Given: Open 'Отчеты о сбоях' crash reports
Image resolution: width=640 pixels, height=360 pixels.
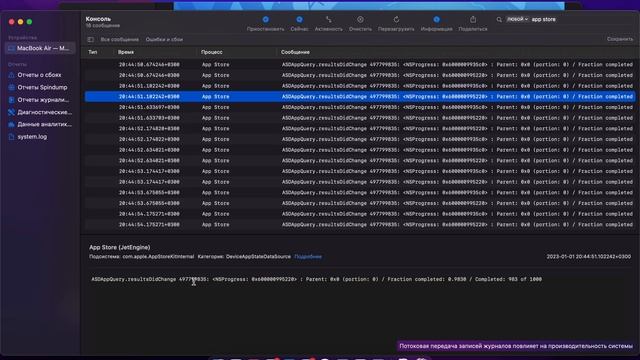Looking at the screenshot, I should [39, 75].
